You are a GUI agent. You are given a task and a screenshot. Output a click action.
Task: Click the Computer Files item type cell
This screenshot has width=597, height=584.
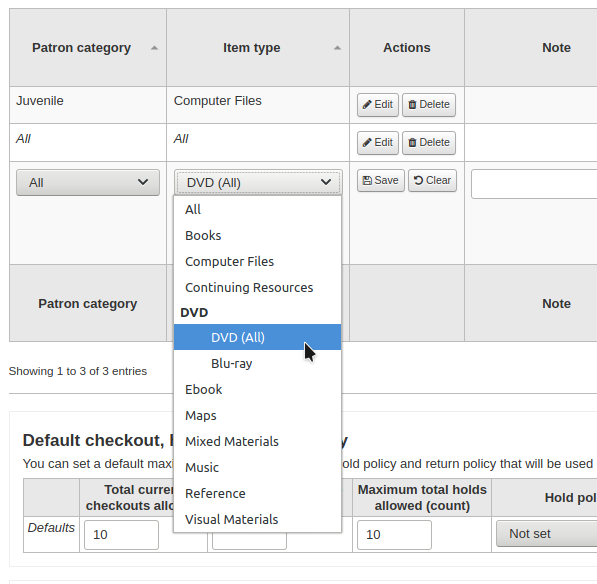tap(258, 105)
